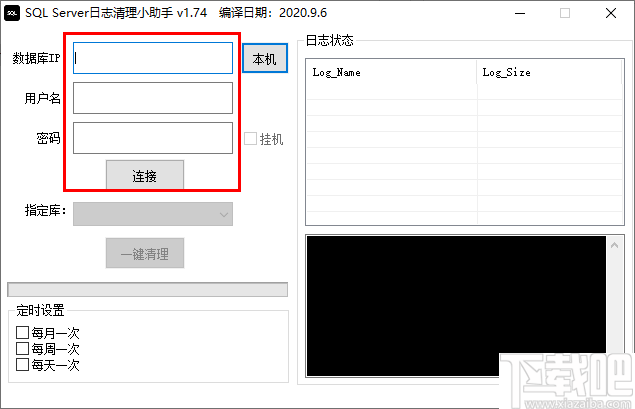Viewport: 635px width, 409px height.
Task: Click the 密码 label
Action: pos(48,138)
